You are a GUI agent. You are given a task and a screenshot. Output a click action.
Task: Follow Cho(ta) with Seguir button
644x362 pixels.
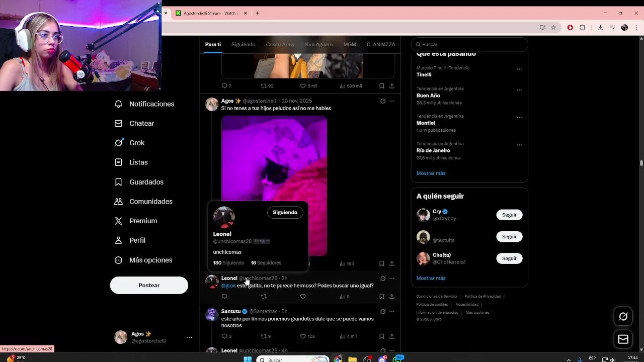click(509, 258)
